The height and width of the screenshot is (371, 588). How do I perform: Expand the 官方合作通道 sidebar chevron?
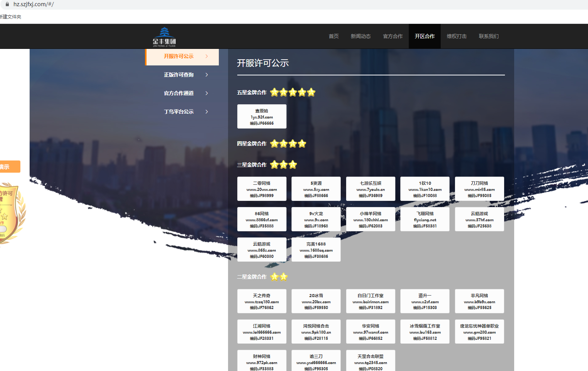point(207,93)
